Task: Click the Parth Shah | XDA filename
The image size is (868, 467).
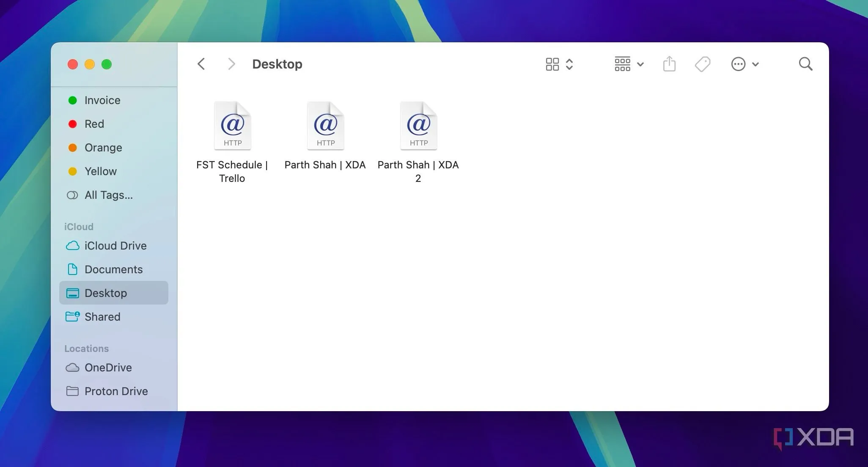Action: 325,165
